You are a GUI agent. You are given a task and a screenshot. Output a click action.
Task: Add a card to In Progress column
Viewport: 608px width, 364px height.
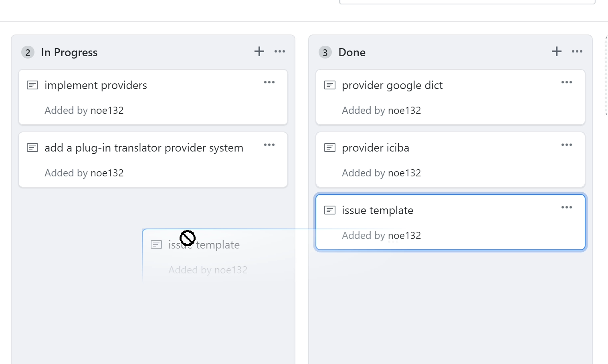259,51
